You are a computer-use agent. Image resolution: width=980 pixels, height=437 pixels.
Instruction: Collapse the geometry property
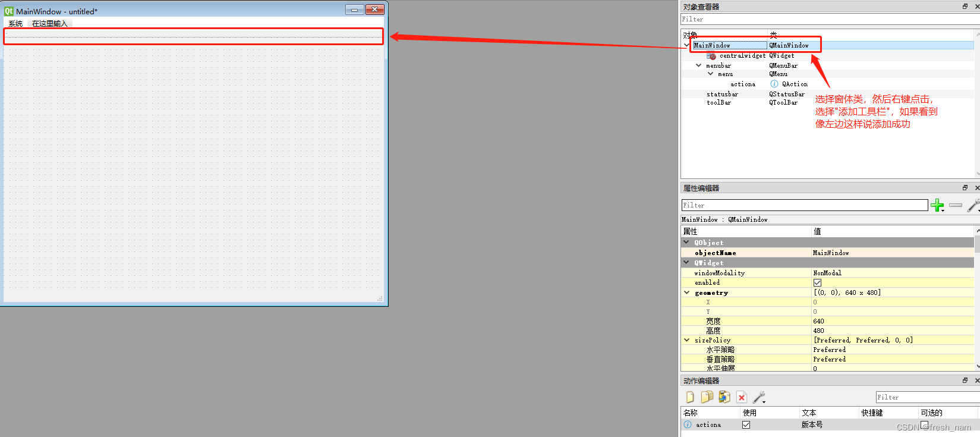687,293
